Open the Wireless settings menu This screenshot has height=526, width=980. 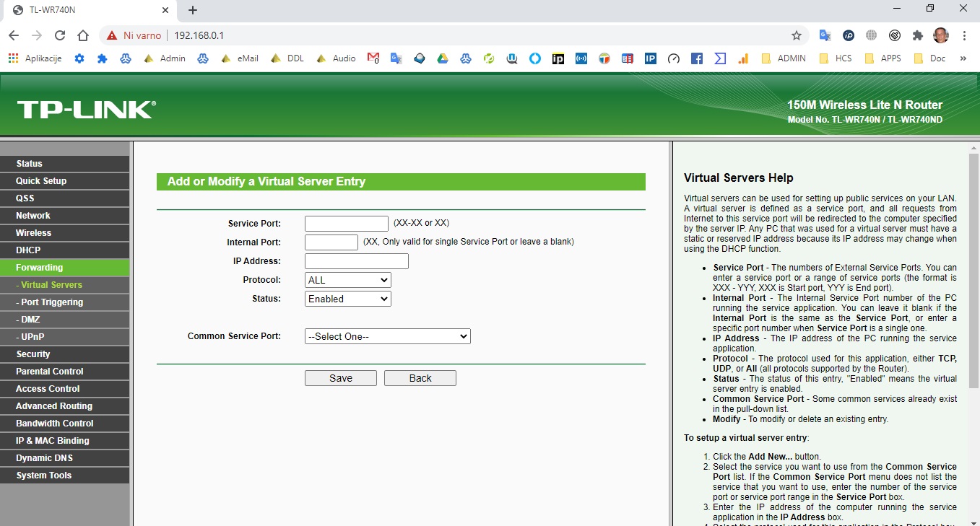pyautogui.click(x=65, y=233)
